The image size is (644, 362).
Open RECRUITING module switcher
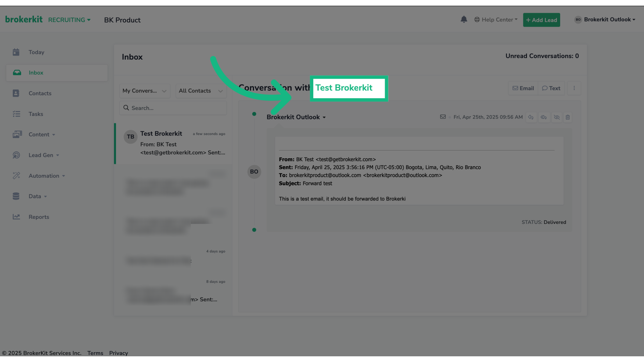(x=69, y=20)
